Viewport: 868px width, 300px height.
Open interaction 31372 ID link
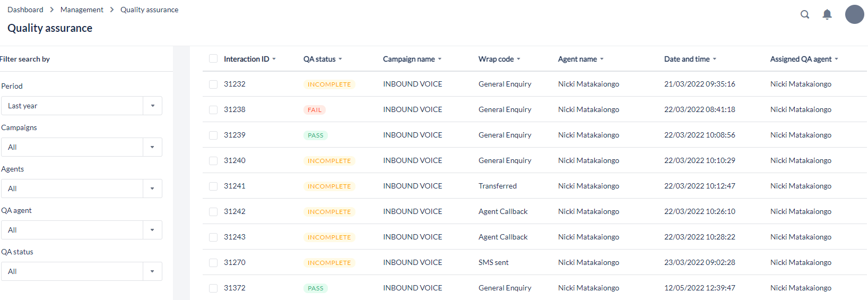235,288
